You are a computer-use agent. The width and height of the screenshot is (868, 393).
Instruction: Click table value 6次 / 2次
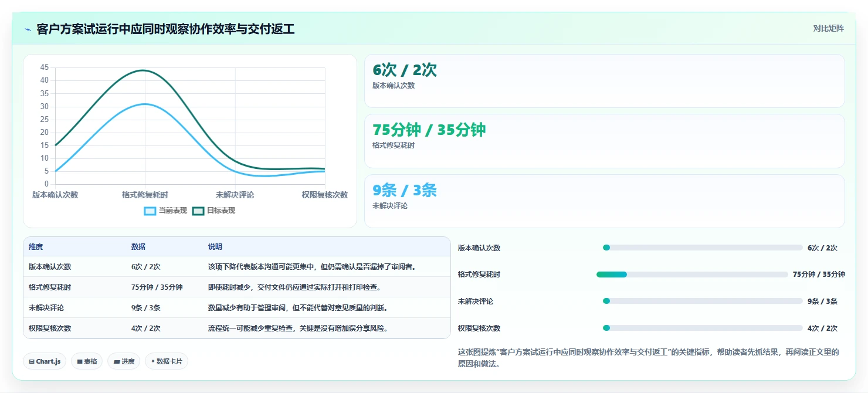click(146, 266)
